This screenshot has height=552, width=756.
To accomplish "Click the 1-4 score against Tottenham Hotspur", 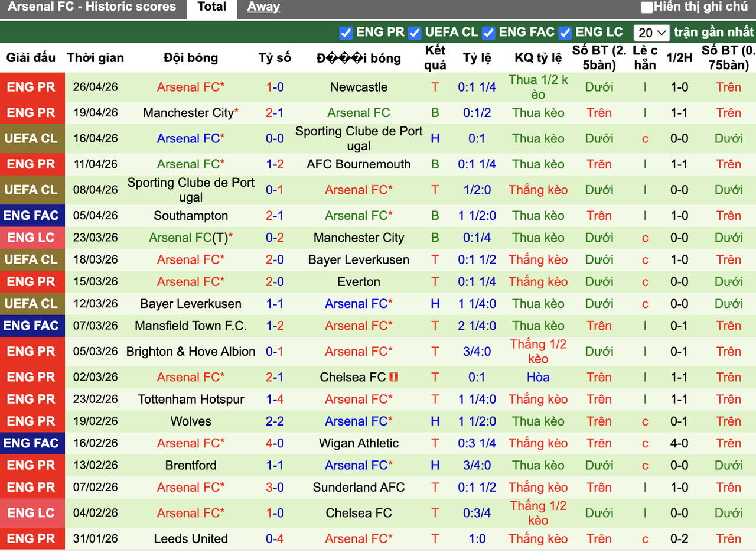I will coord(275,399).
